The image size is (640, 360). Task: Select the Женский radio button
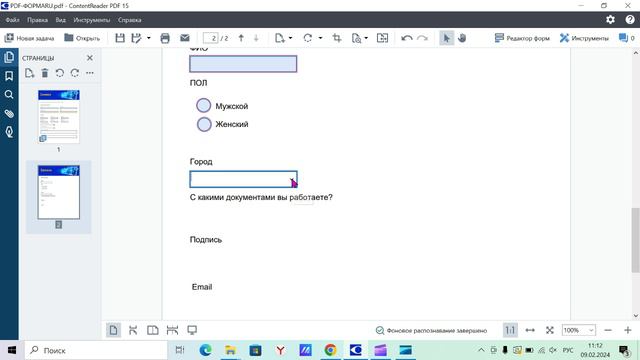[x=204, y=124]
